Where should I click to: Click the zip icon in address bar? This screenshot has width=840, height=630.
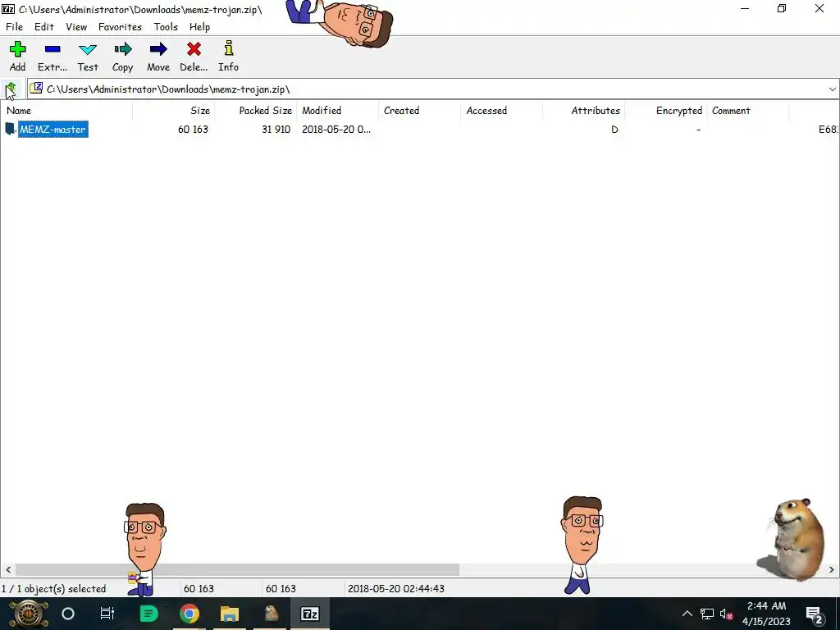click(x=36, y=89)
